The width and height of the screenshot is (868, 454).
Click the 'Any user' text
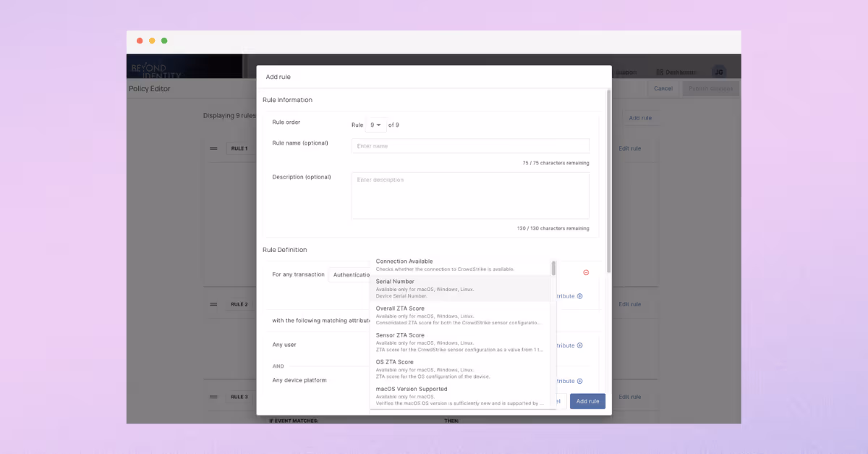[x=284, y=345]
